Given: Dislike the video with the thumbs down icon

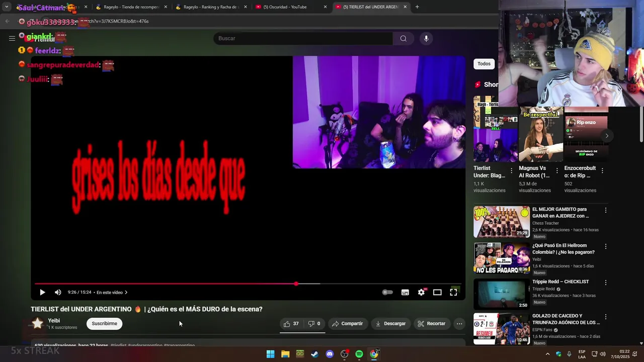Looking at the screenshot, I should (314, 324).
